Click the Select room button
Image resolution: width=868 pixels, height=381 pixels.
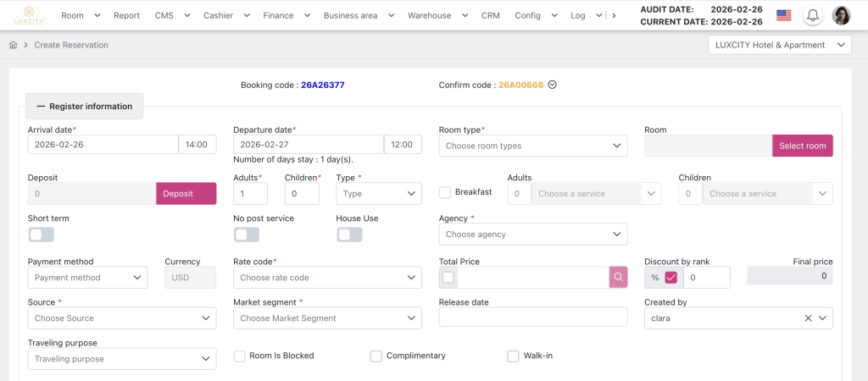click(802, 146)
